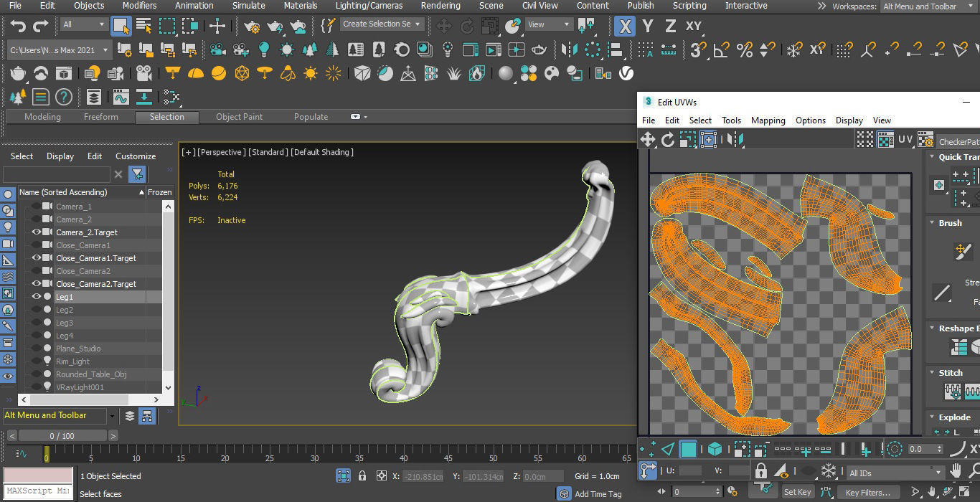The image size is (980, 502).
Task: Click the Pan hand tool in Edit UVWs
Action: coord(956,471)
